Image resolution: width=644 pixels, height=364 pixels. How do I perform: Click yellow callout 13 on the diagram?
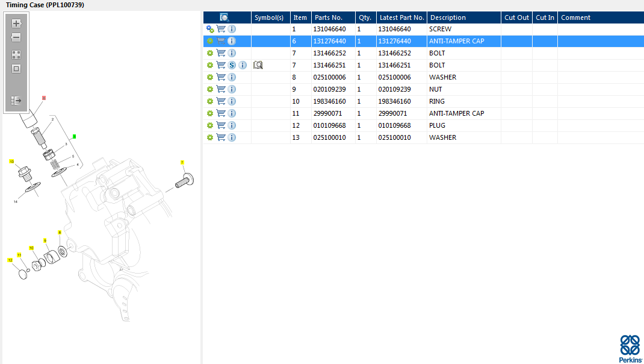point(11,162)
